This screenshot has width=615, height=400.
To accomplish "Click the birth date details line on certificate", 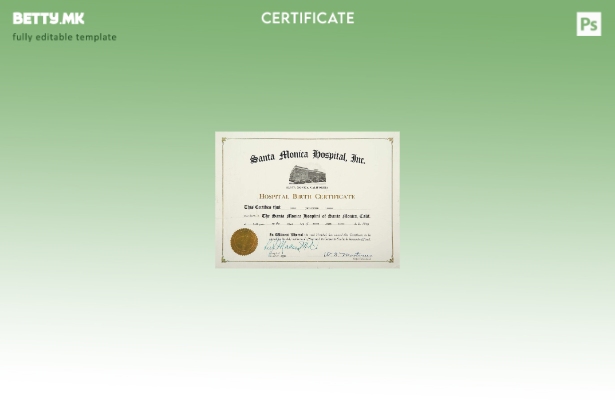I will click(x=307, y=224).
